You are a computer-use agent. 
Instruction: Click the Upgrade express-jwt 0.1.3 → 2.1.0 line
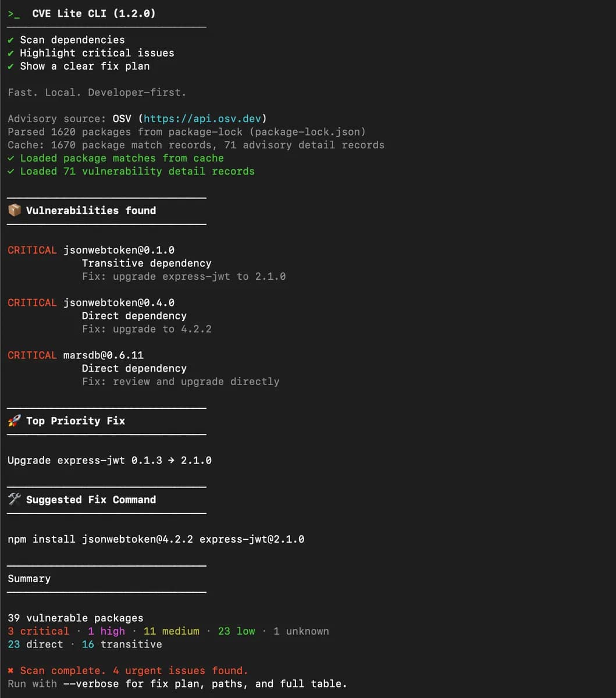[109, 461]
